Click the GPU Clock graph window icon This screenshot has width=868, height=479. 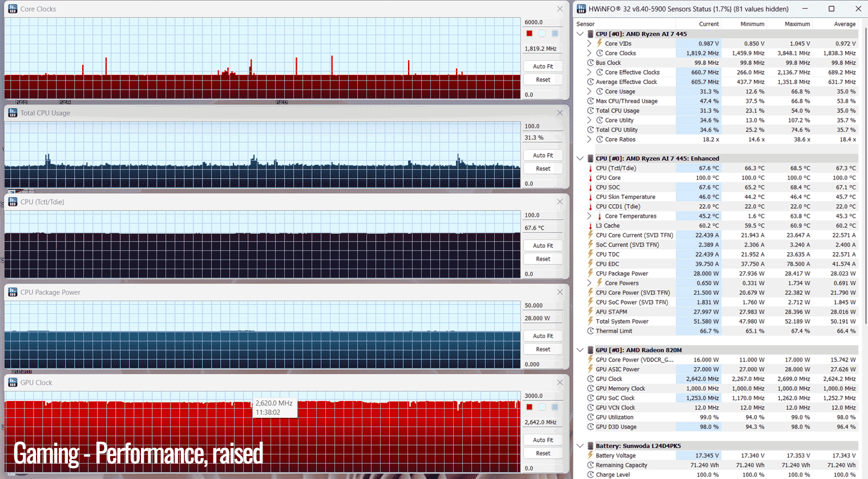(x=13, y=382)
